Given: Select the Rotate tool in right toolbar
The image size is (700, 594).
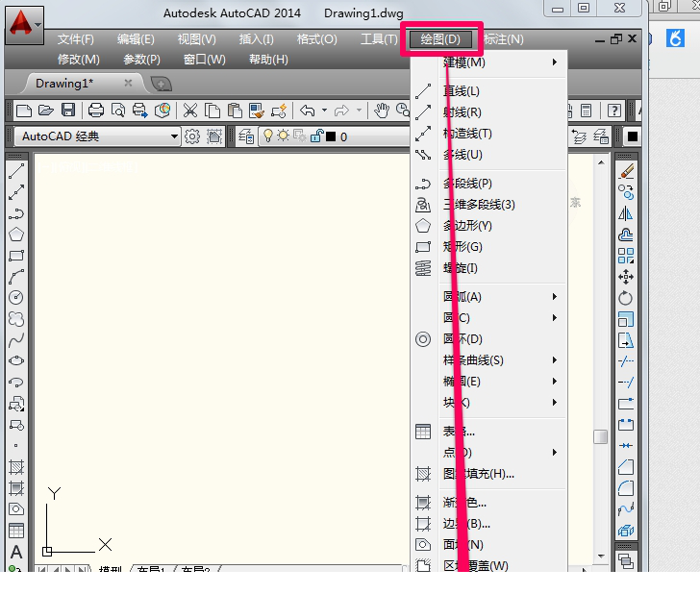Looking at the screenshot, I should coord(626,298).
